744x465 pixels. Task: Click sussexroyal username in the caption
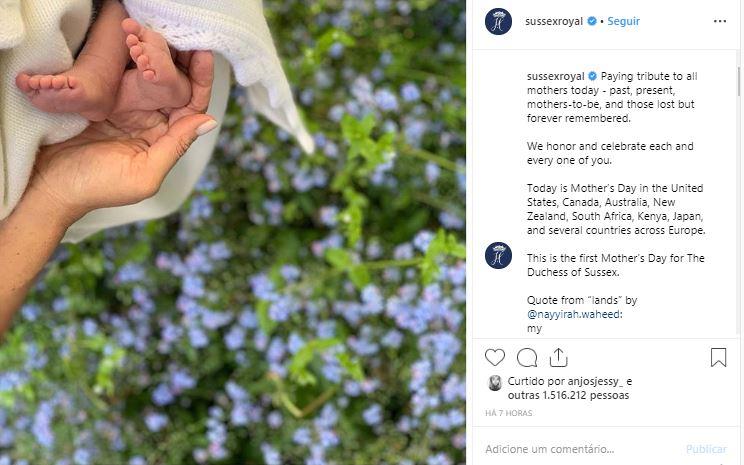(555, 76)
